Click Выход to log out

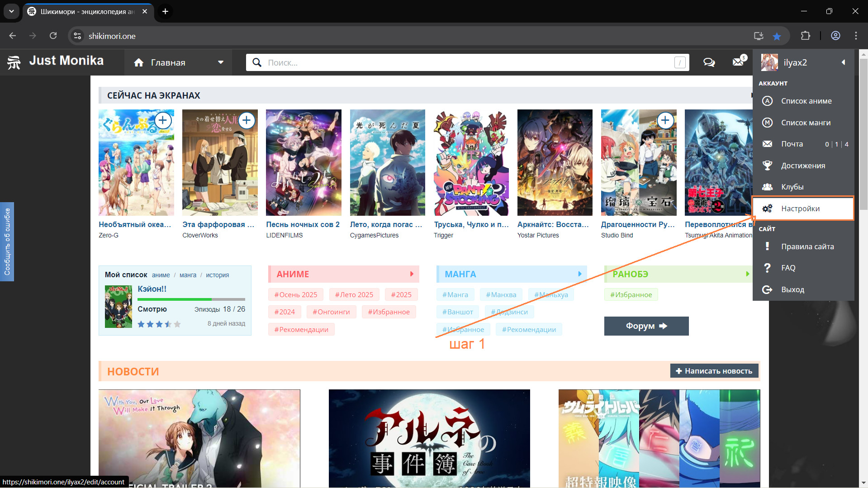(x=792, y=289)
